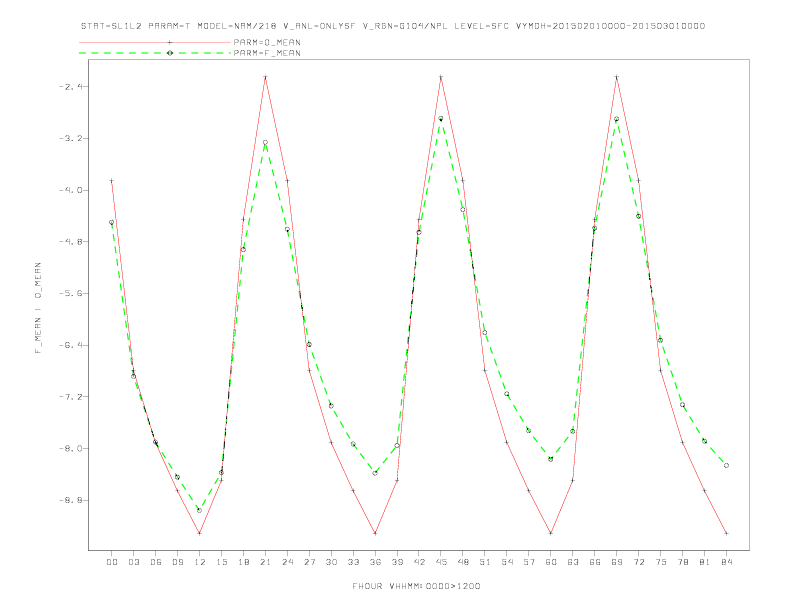Image resolution: width=792 pixels, height=612 pixels.
Task: Click x-axis tick label 18
Action: click(243, 562)
